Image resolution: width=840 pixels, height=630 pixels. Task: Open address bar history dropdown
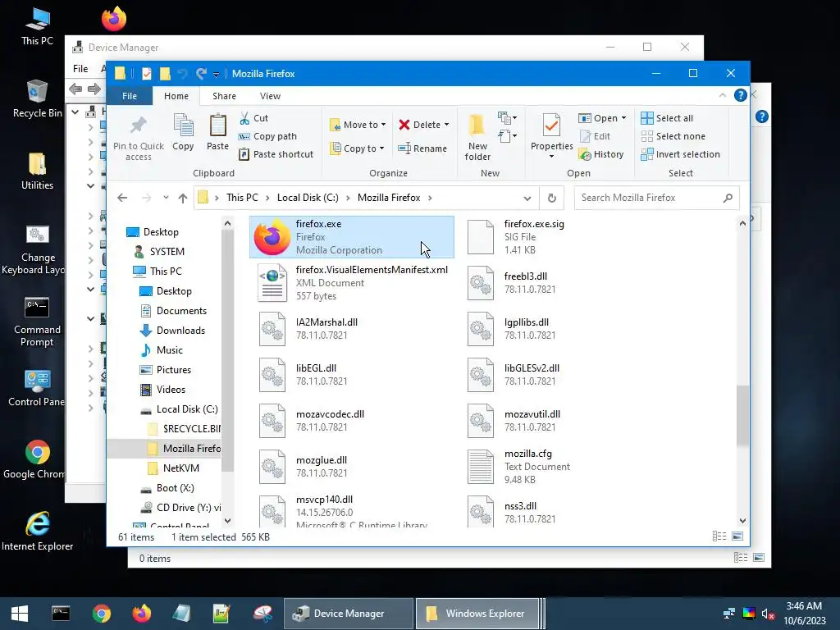pos(527,199)
